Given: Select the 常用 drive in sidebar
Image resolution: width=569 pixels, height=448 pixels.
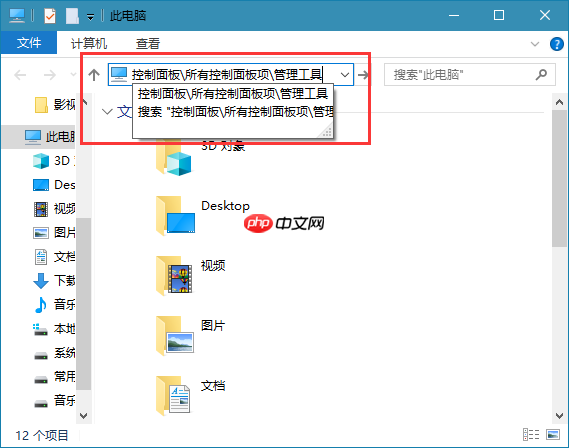Looking at the screenshot, I should [54, 377].
